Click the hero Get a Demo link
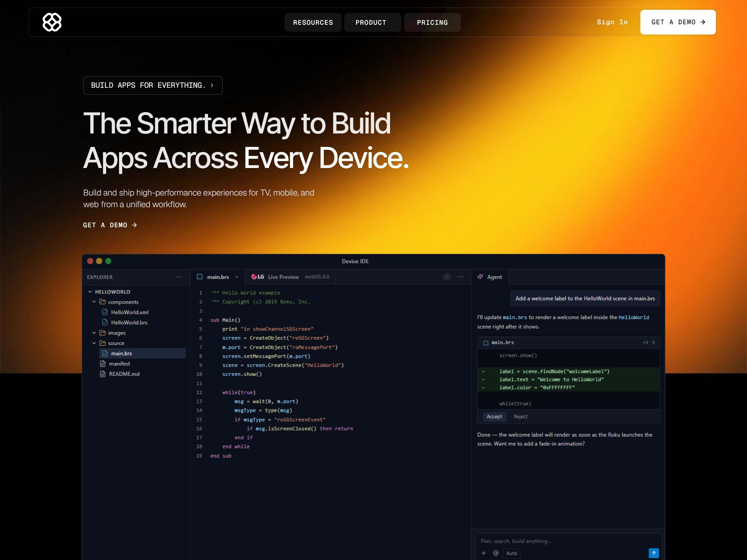This screenshot has height=560, width=747. pyautogui.click(x=110, y=225)
